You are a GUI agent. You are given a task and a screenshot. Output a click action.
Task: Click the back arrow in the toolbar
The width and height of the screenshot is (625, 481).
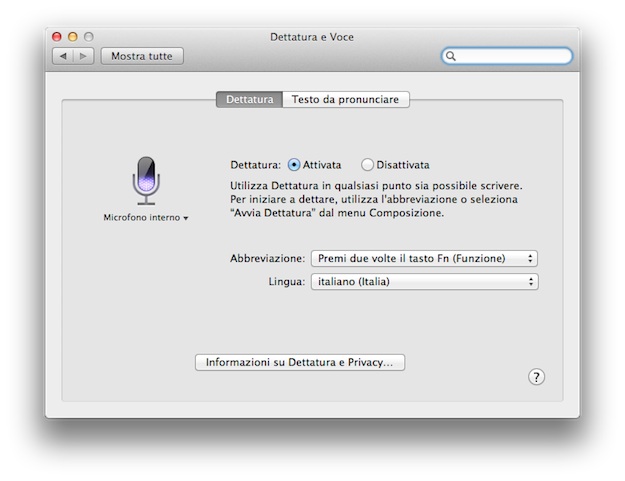pyautogui.click(x=64, y=56)
